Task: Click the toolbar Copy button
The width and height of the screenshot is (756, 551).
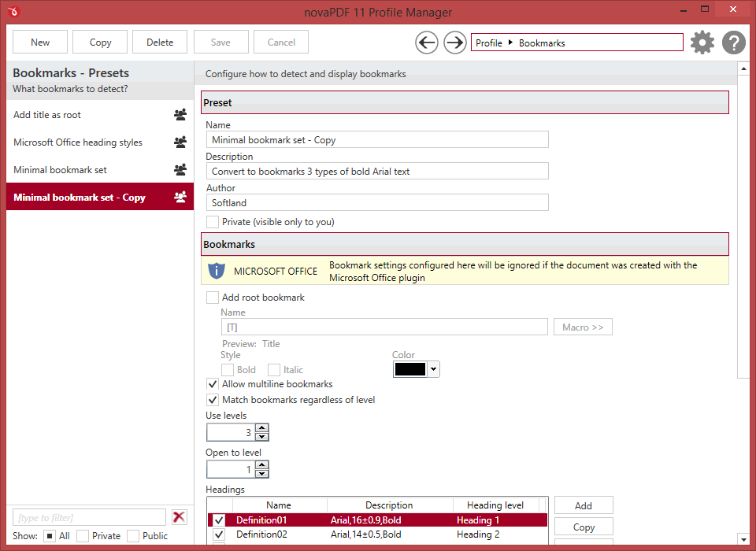Action: 100,42
